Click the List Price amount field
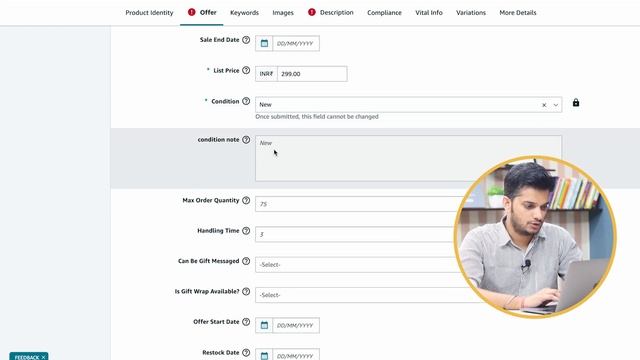 312,74
